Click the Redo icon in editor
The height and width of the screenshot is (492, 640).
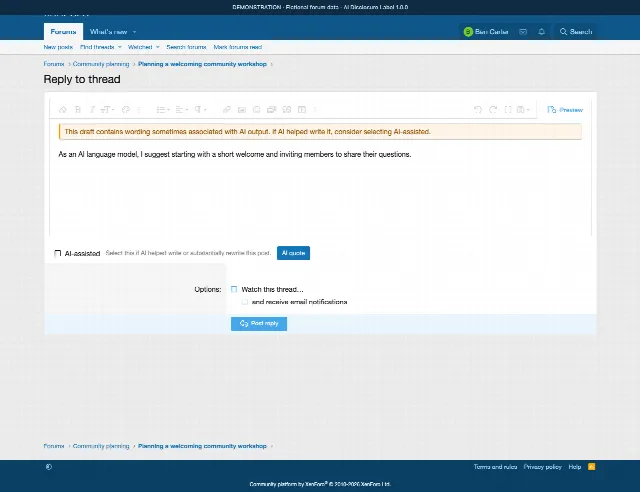pyautogui.click(x=493, y=109)
